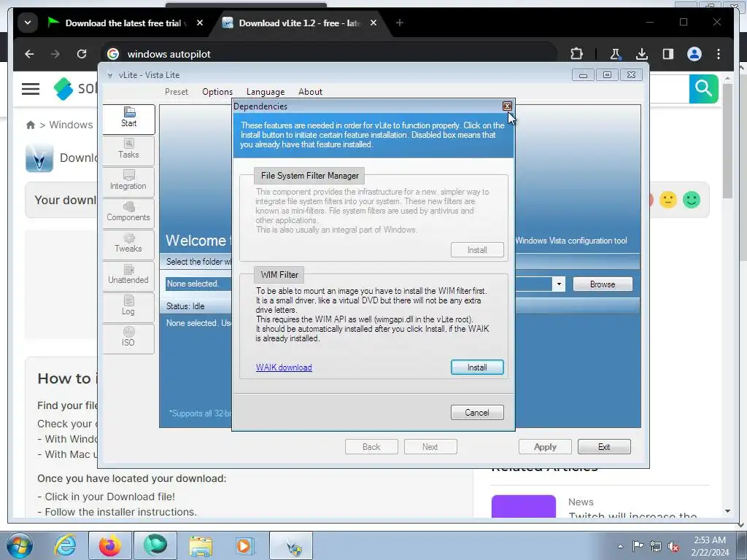Click the Exit button in vLite
The height and width of the screenshot is (560, 747).
[604, 447]
